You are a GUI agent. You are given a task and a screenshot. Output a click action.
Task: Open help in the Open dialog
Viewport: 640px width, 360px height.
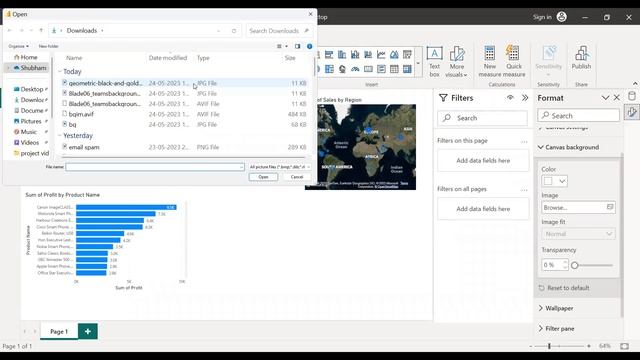[x=309, y=46]
